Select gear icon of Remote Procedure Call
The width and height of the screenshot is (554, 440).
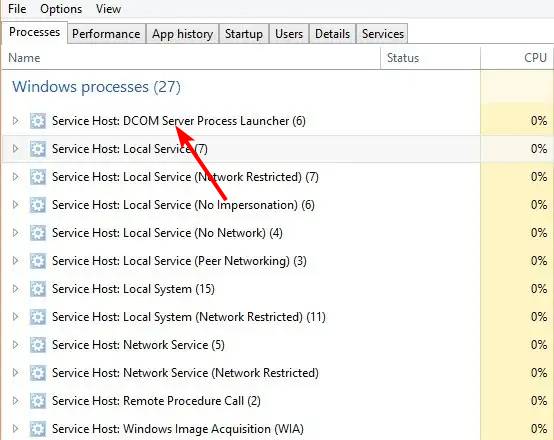37,401
